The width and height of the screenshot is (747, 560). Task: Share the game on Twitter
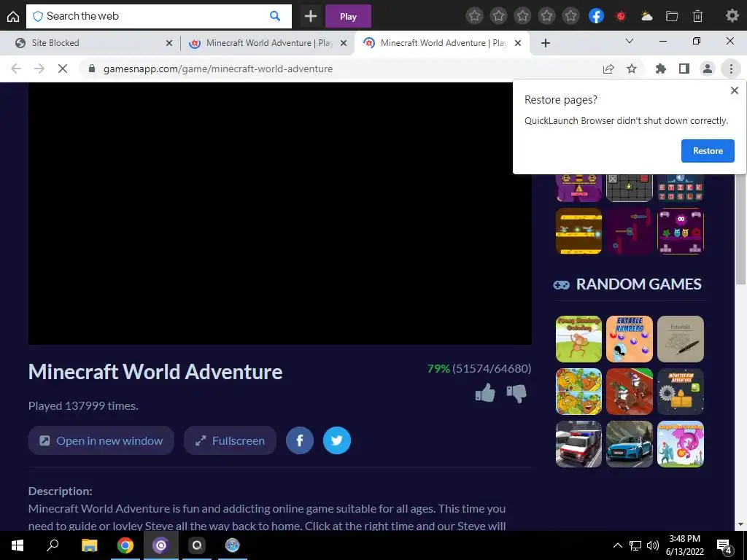[337, 440]
